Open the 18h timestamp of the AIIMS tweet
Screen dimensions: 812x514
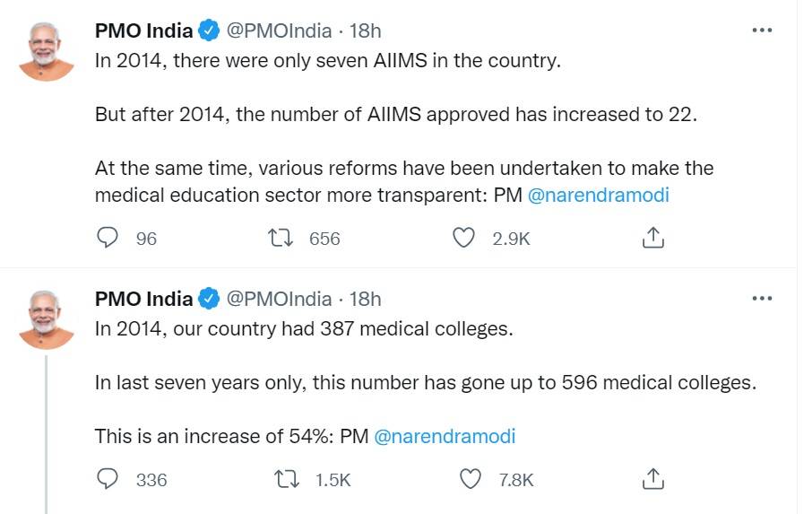(x=365, y=31)
